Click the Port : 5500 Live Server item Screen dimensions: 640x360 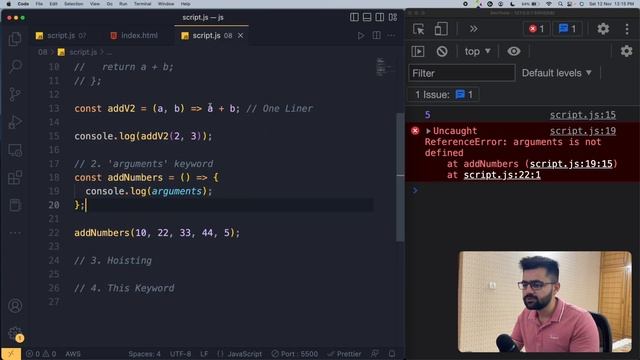[x=295, y=354]
